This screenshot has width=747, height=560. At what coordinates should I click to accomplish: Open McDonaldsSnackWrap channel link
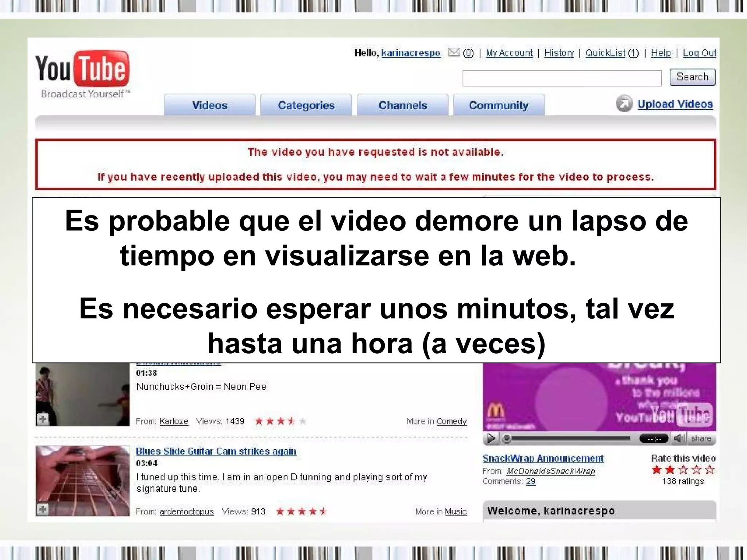pyautogui.click(x=550, y=471)
